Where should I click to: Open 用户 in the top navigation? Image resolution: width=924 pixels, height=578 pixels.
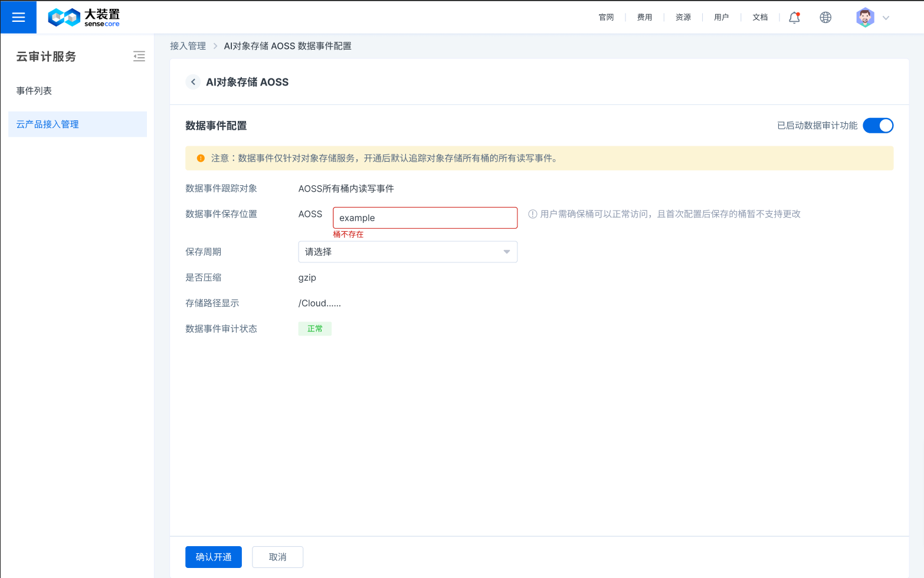click(x=722, y=17)
